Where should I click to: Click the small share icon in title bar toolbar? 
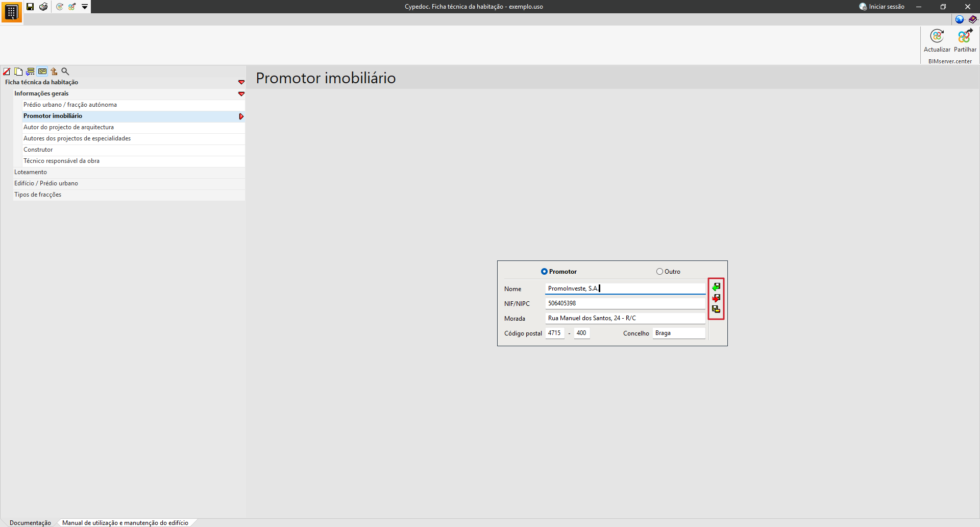pos(72,7)
